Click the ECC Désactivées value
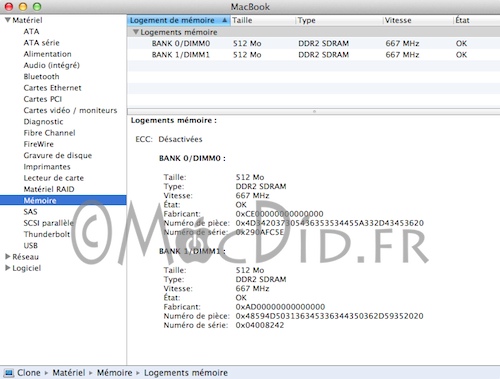This screenshot has height=379, width=500. coord(180,139)
